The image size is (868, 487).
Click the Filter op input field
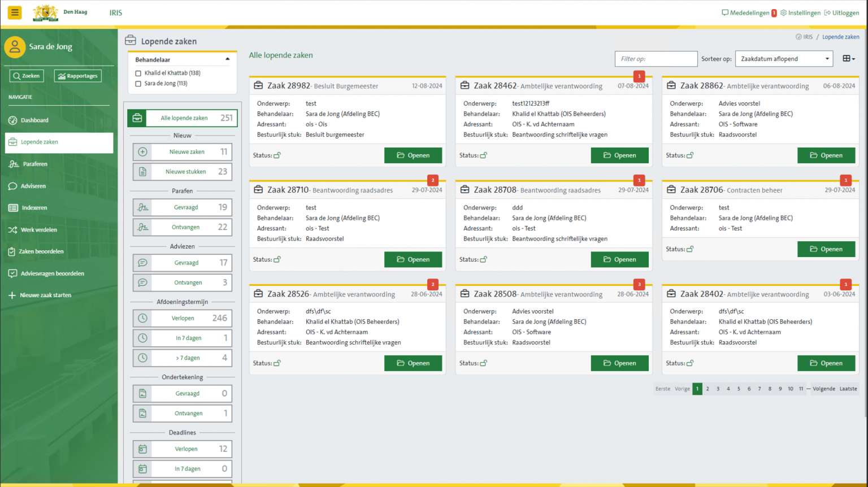pyautogui.click(x=656, y=59)
